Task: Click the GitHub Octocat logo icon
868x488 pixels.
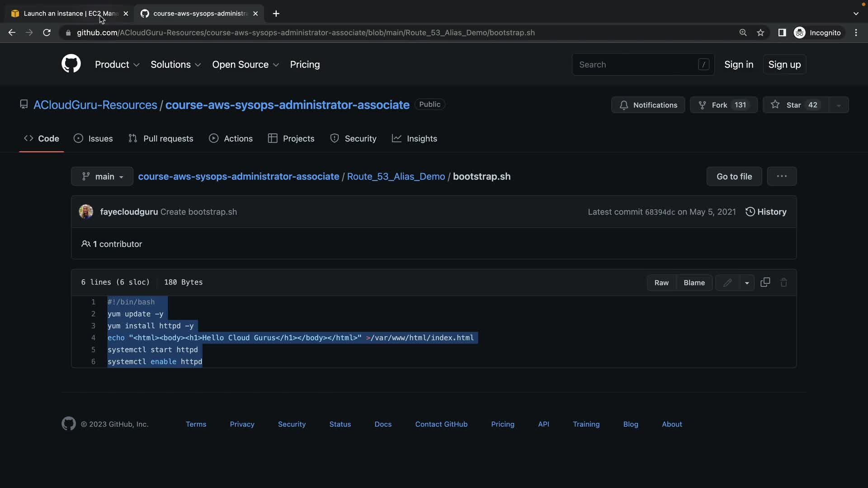Action: (71, 64)
